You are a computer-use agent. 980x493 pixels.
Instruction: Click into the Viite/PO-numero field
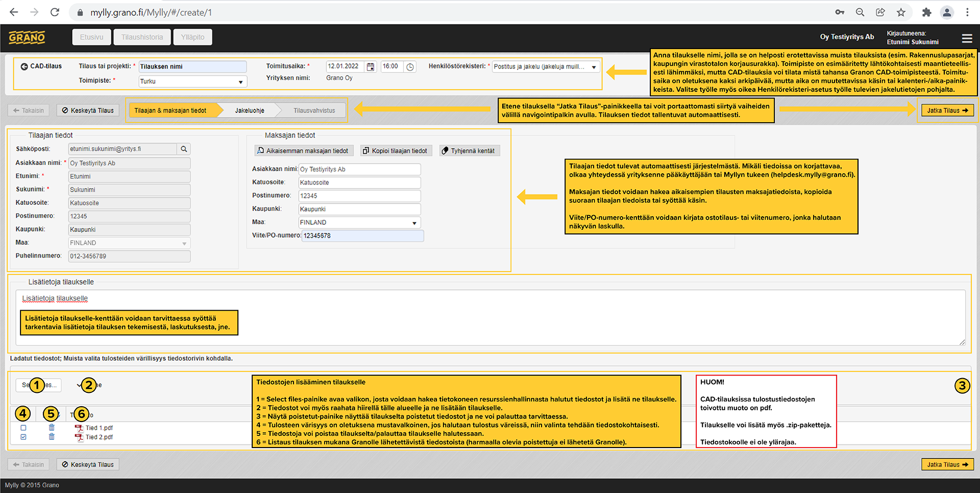[362, 236]
